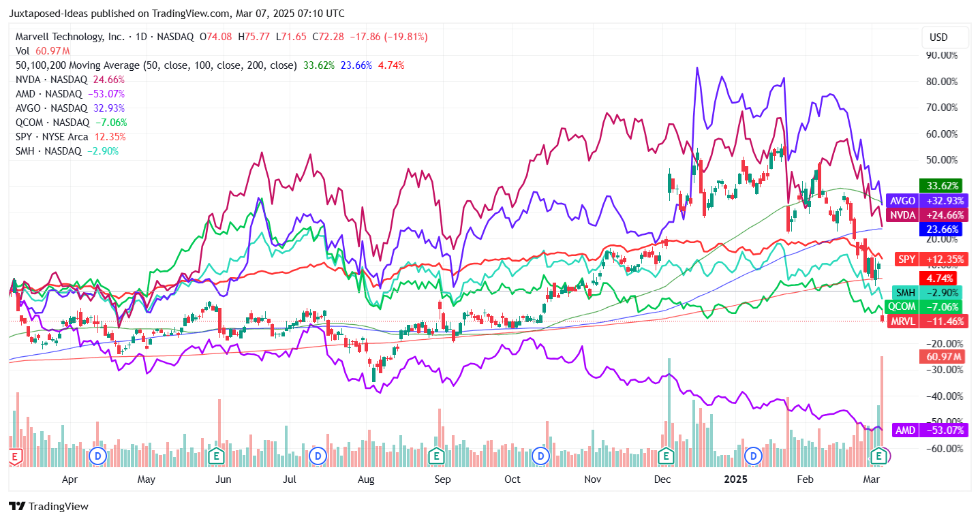Click the Dec label on the time axis

662,479
